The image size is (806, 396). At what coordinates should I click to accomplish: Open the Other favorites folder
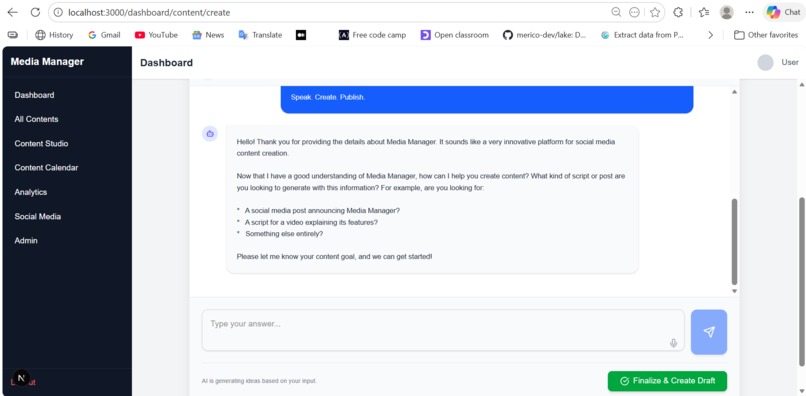tap(766, 35)
